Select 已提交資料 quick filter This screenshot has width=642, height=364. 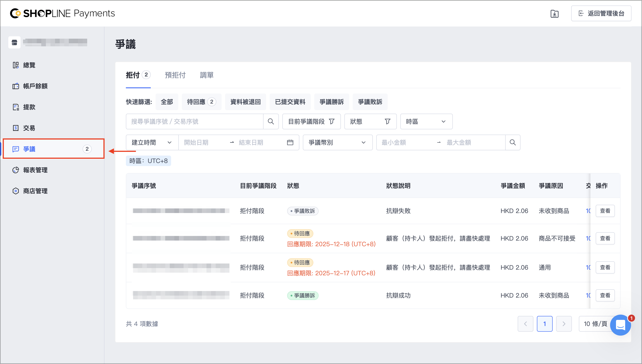pos(290,102)
